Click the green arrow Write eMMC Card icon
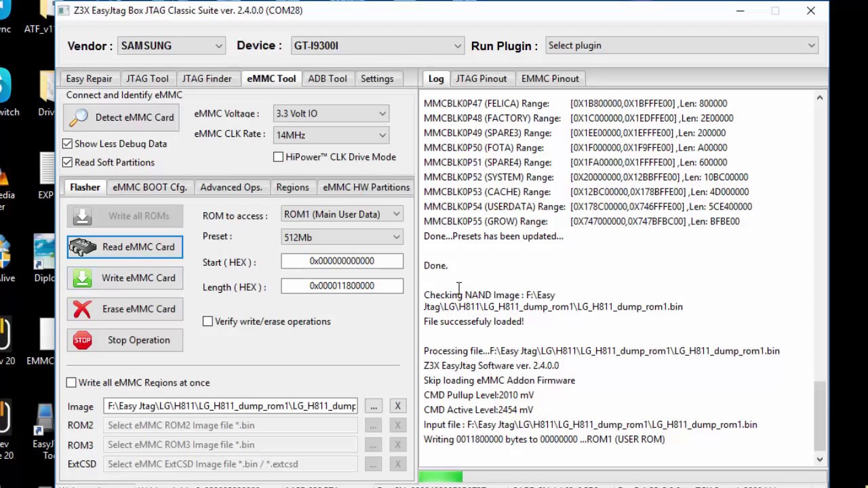 [82, 278]
